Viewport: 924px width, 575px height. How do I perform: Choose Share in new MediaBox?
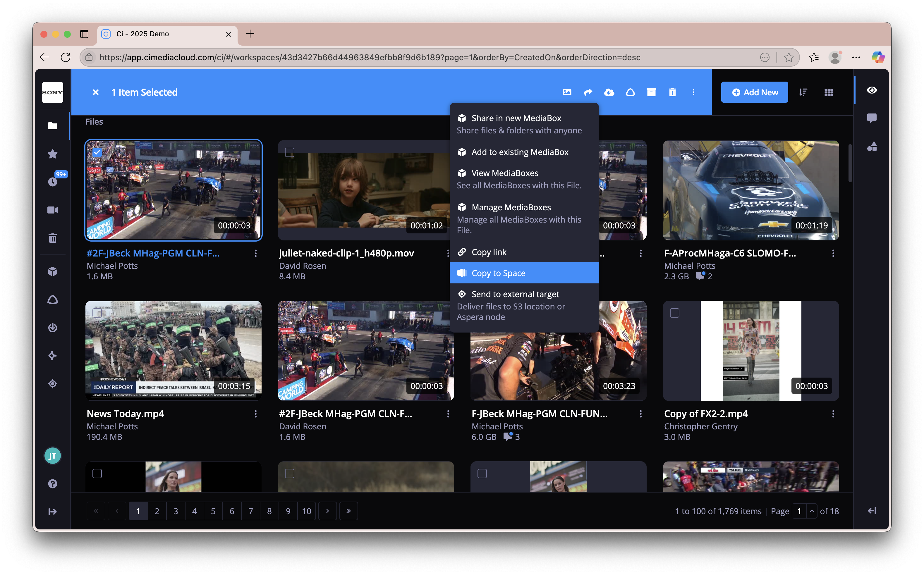(x=524, y=124)
